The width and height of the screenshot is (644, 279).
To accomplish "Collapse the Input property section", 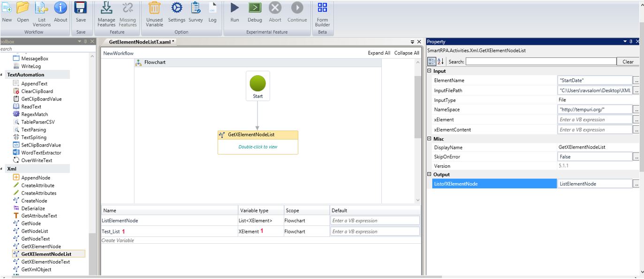I will (x=430, y=71).
